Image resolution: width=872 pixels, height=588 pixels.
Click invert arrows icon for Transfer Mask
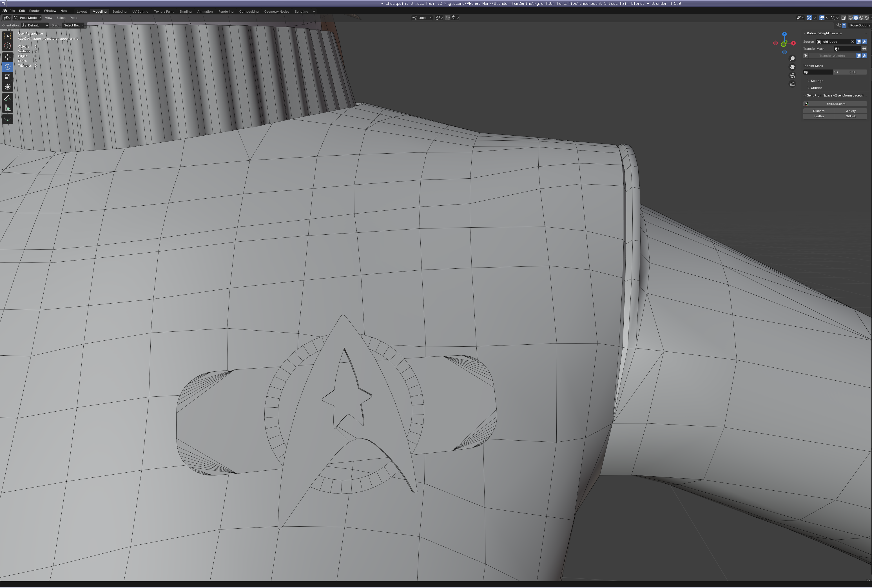[864, 49]
